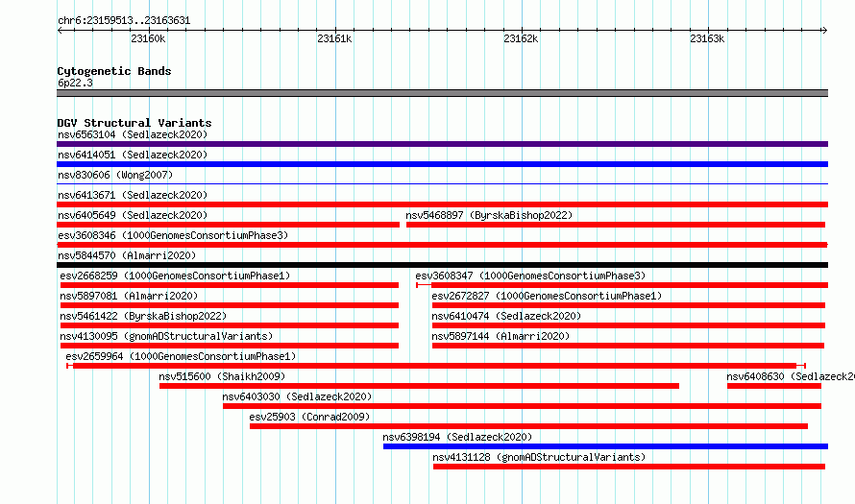This screenshot has width=855, height=504.
Task: Open nsv830606 (Wong2007) variant label
Action: (115, 175)
